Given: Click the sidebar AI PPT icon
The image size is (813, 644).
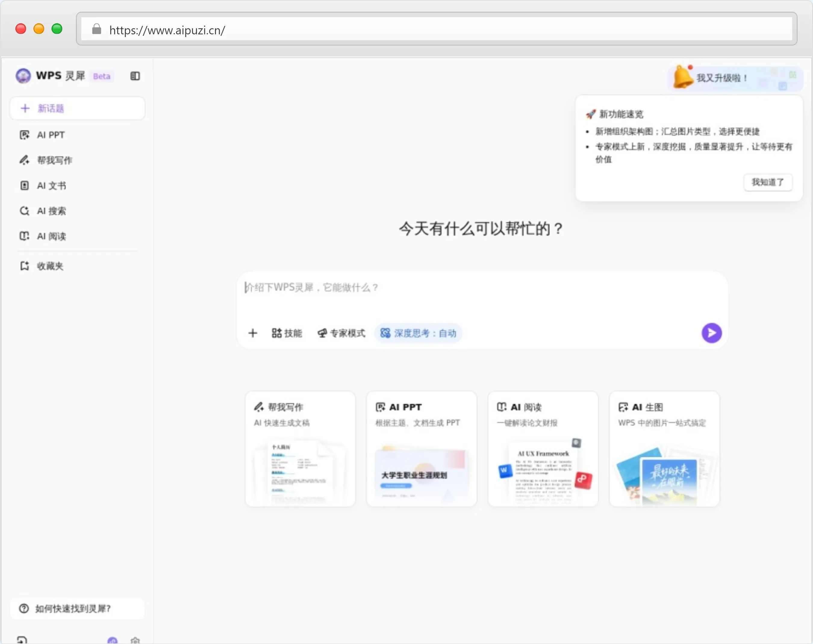Looking at the screenshot, I should pyautogui.click(x=24, y=135).
